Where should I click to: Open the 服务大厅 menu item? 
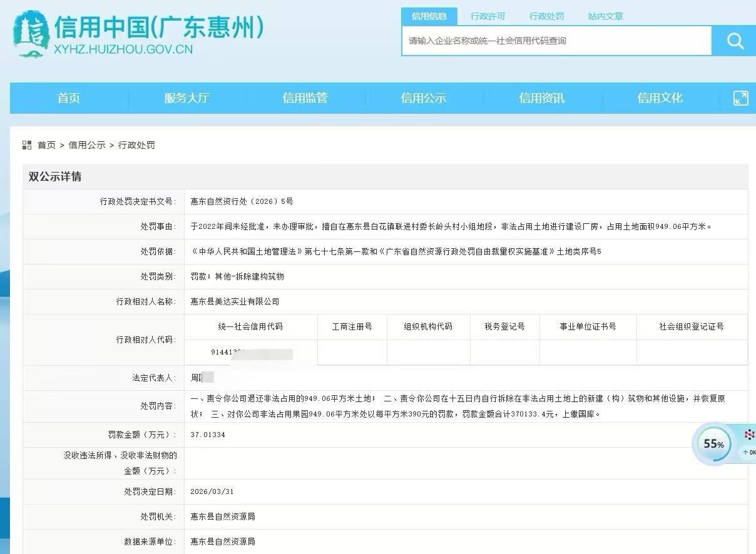pyautogui.click(x=186, y=98)
